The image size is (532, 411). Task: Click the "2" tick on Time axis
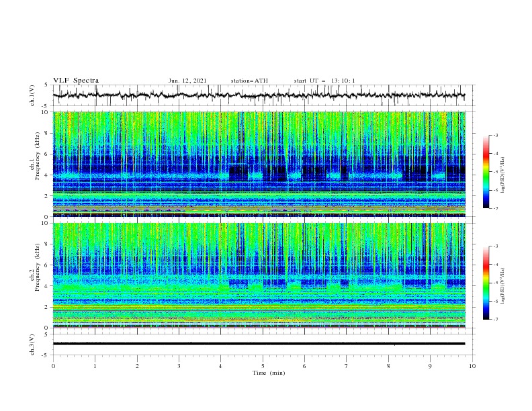pyautogui.click(x=137, y=366)
